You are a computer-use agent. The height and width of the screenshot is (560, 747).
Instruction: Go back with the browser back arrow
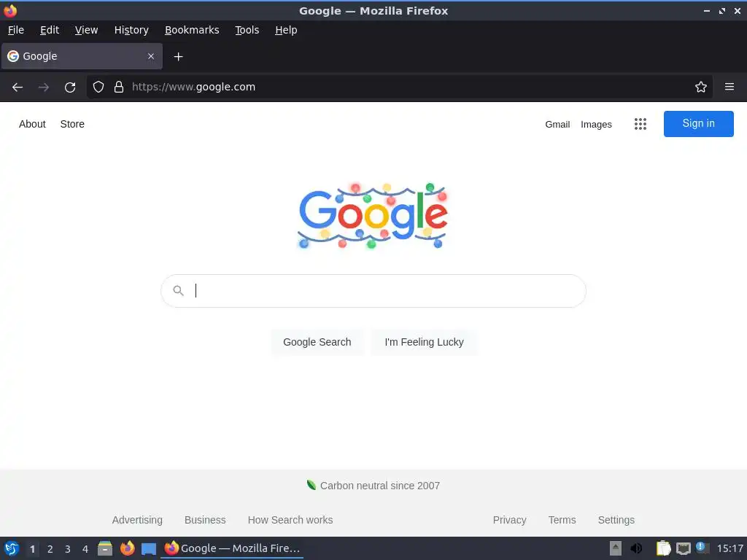[18, 87]
